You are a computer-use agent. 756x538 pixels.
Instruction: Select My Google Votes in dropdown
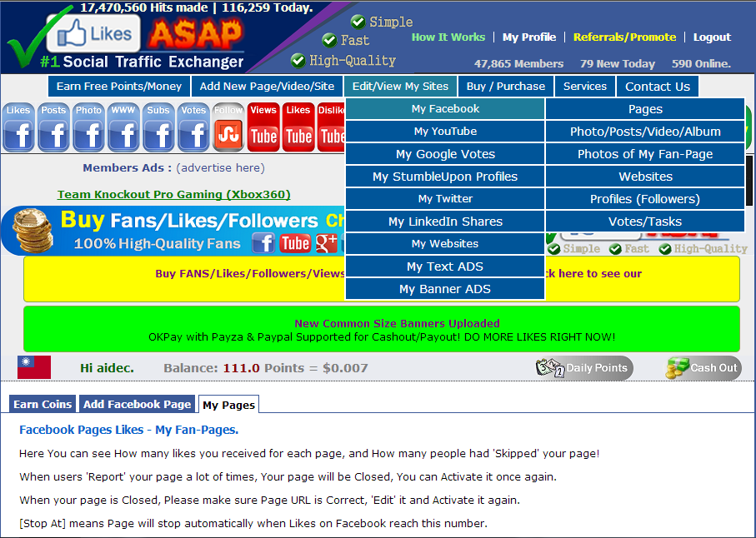(445, 153)
